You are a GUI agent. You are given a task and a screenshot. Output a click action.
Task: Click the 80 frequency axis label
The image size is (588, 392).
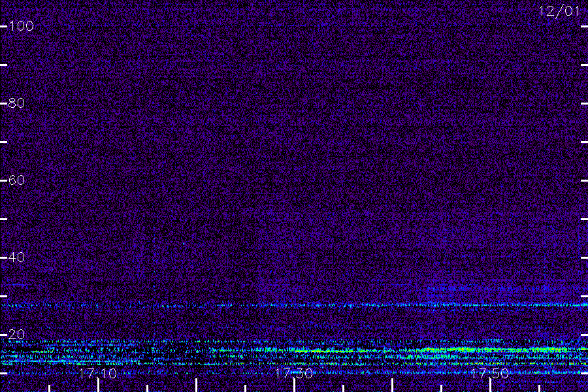click(16, 103)
